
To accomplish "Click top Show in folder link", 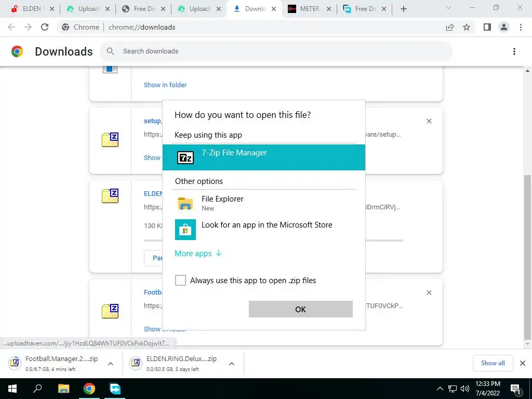I will [x=165, y=85].
